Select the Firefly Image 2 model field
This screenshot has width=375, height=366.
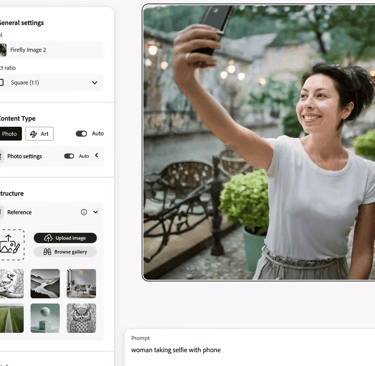pyautogui.click(x=51, y=50)
